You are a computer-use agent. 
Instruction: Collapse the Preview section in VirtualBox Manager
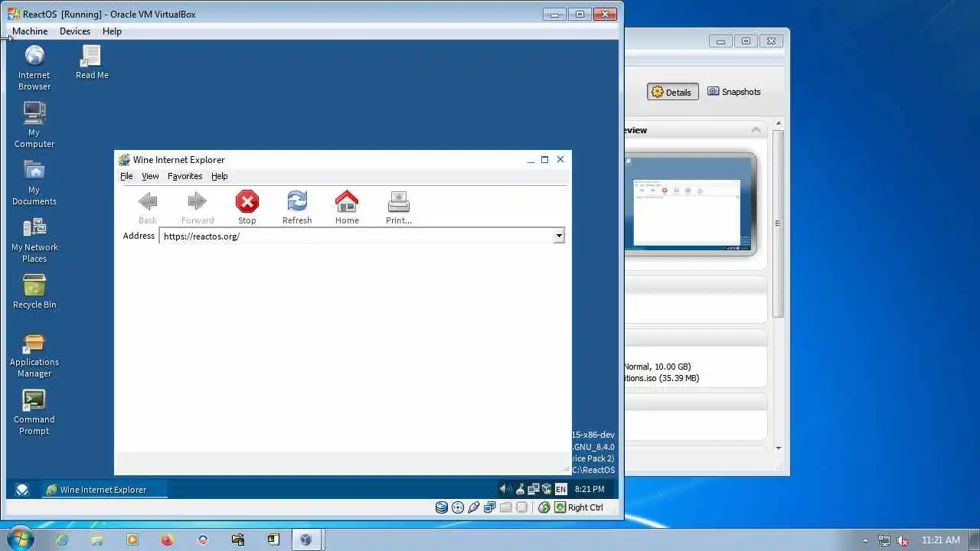pyautogui.click(x=756, y=130)
